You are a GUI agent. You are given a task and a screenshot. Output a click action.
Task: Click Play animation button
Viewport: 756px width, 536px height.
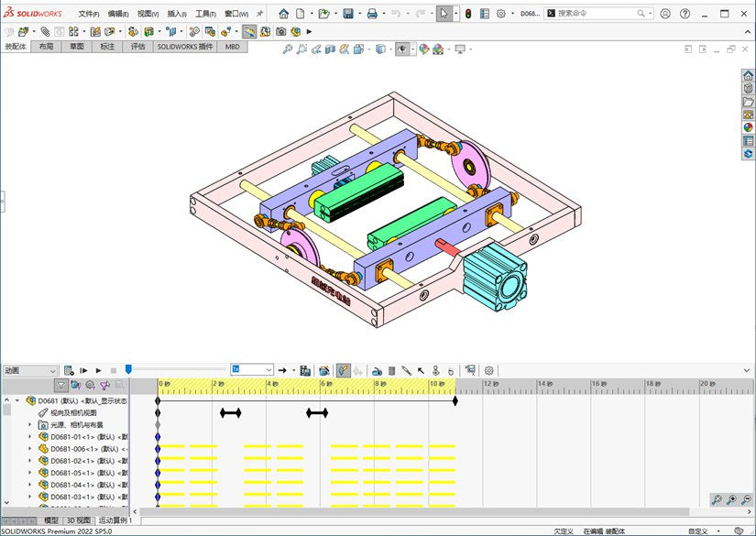point(98,370)
